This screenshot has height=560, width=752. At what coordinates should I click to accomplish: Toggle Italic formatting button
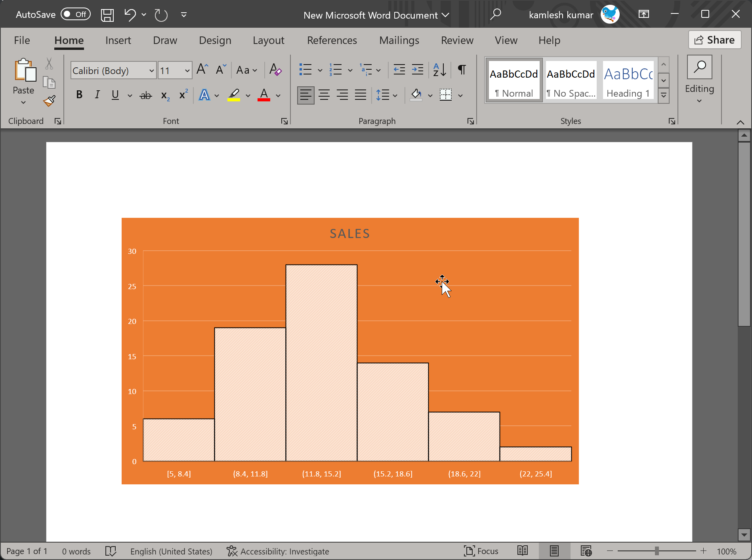(x=97, y=95)
